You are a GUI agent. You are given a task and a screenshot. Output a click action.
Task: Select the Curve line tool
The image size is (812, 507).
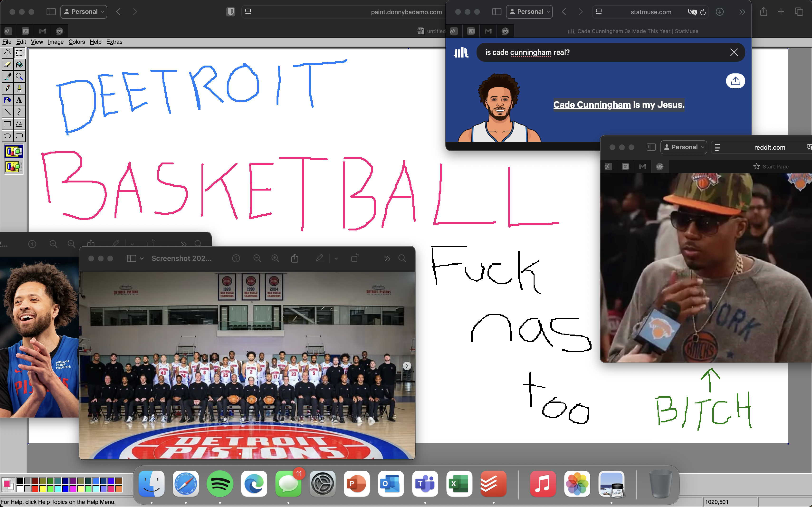point(19,112)
